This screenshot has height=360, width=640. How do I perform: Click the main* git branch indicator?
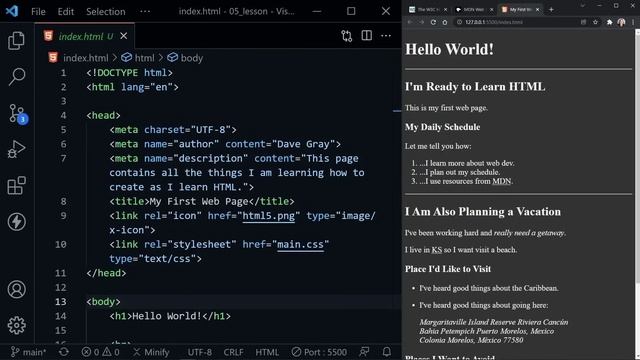tap(28, 352)
